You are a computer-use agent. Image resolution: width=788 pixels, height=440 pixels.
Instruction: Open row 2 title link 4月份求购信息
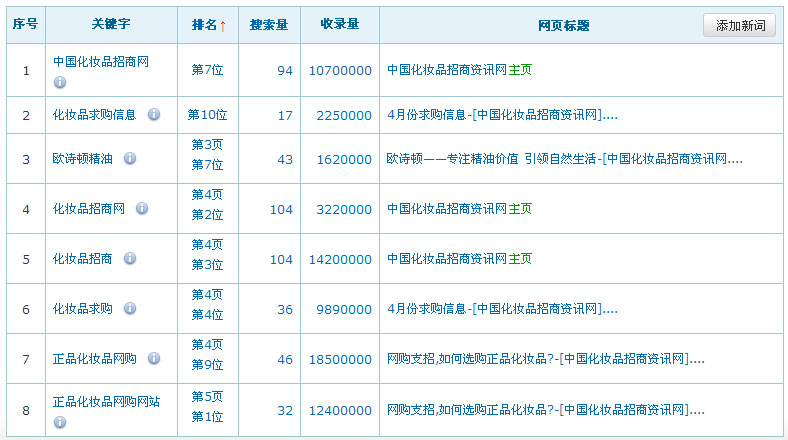tap(502, 115)
